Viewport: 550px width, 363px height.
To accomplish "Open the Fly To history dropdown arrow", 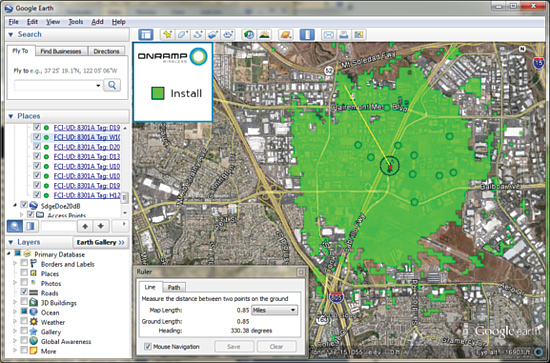I will click(x=98, y=85).
